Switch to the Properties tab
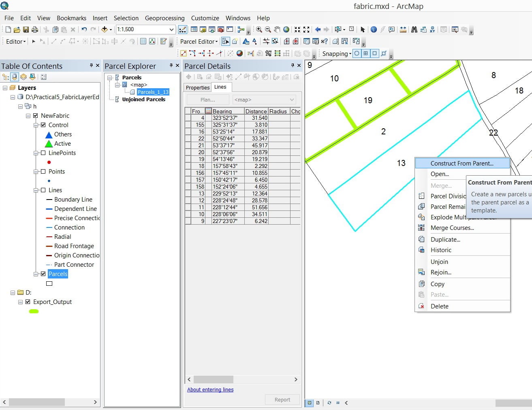The image size is (532, 410). 198,88
